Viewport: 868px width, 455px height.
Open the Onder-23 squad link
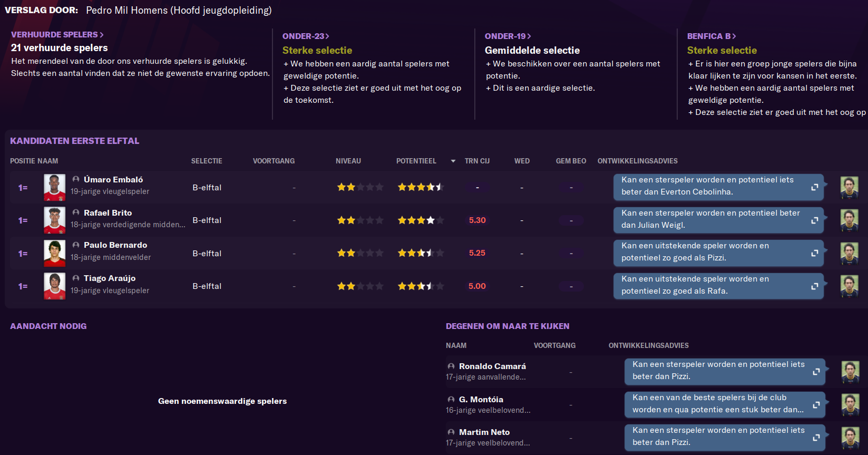click(x=306, y=36)
